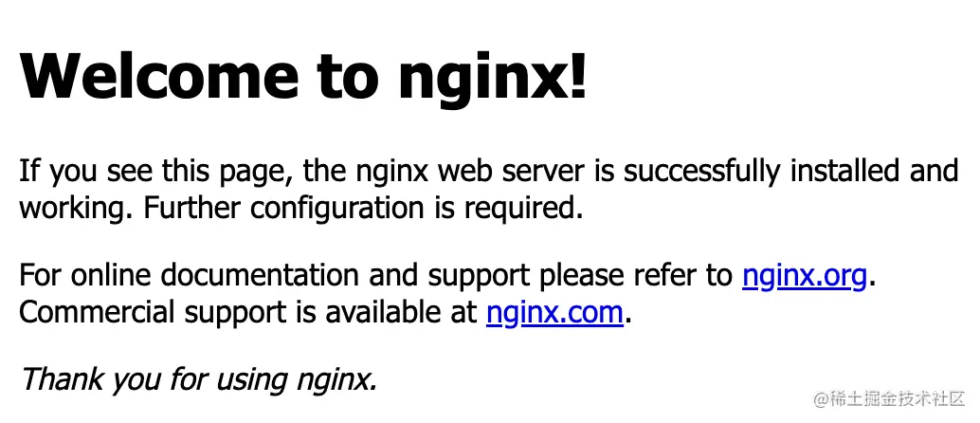Click the word 'to' in the main heading

348,78
